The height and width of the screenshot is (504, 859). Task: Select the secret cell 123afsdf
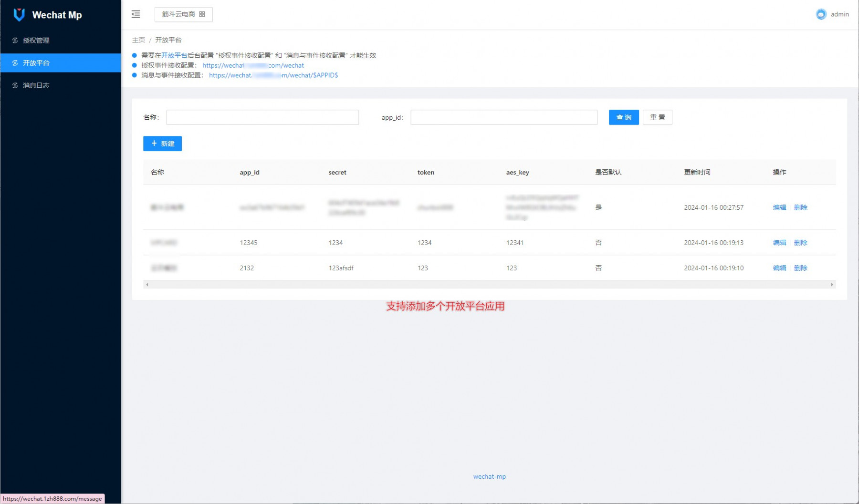pyautogui.click(x=341, y=268)
